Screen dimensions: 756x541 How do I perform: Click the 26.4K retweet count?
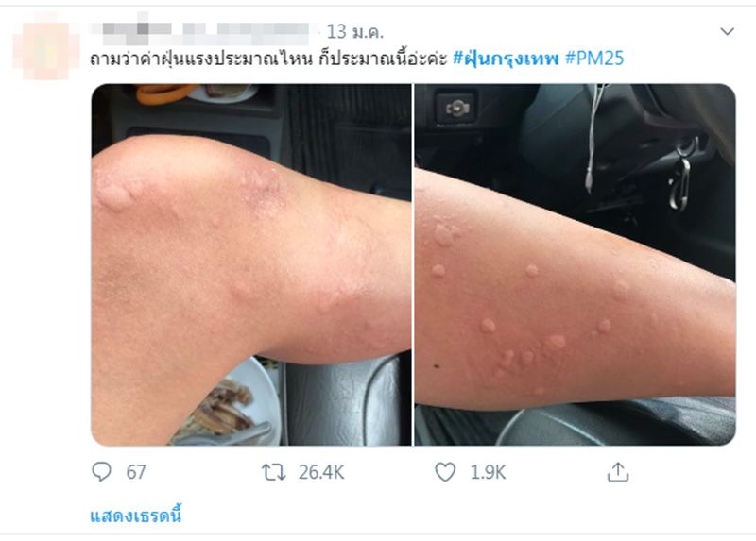(321, 472)
